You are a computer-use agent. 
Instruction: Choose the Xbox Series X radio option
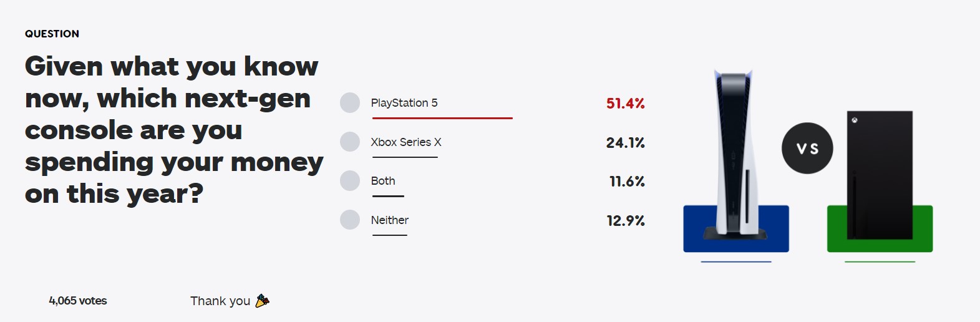point(350,142)
